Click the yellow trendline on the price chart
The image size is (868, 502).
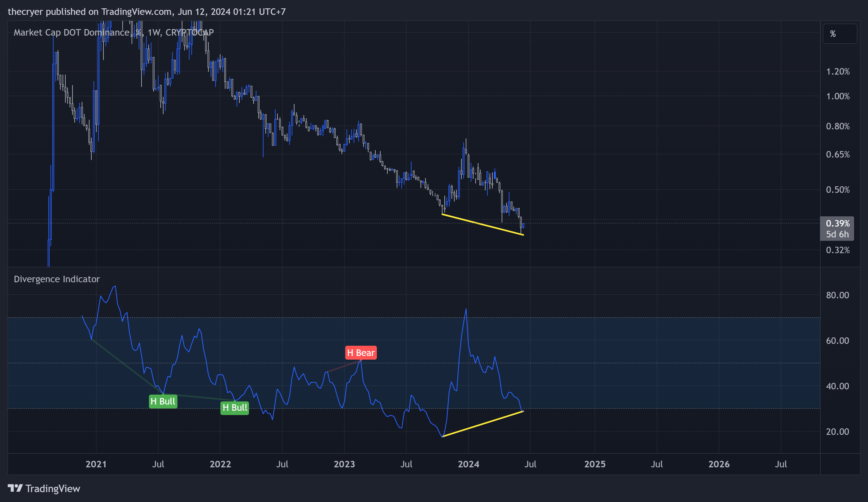coord(482,224)
